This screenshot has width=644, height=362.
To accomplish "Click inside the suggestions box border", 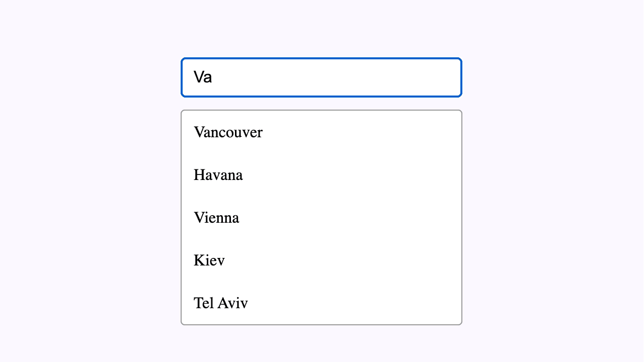I will click(x=322, y=218).
